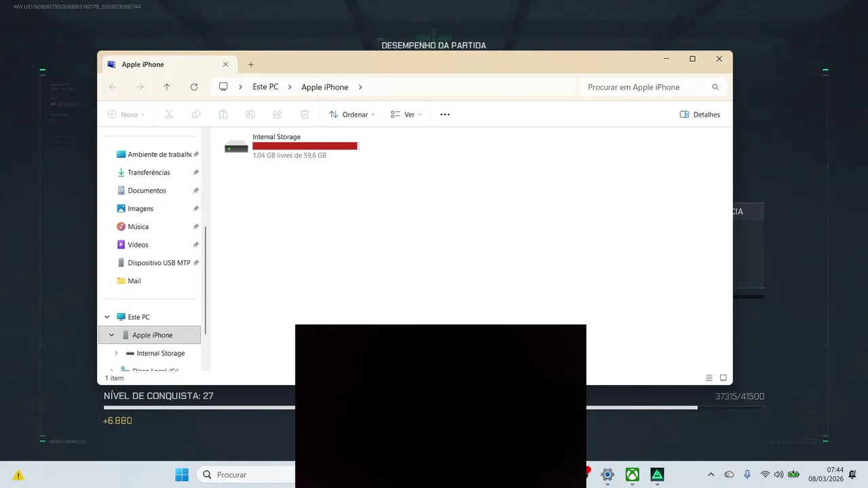Expand Internal Storage in the tree
Image resolution: width=868 pixels, height=488 pixels.
point(116,353)
